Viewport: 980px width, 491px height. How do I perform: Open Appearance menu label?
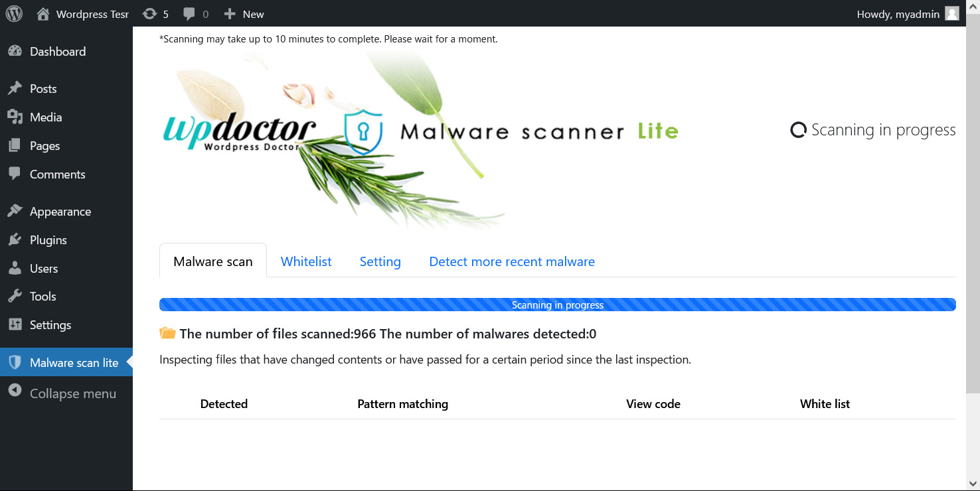click(60, 211)
